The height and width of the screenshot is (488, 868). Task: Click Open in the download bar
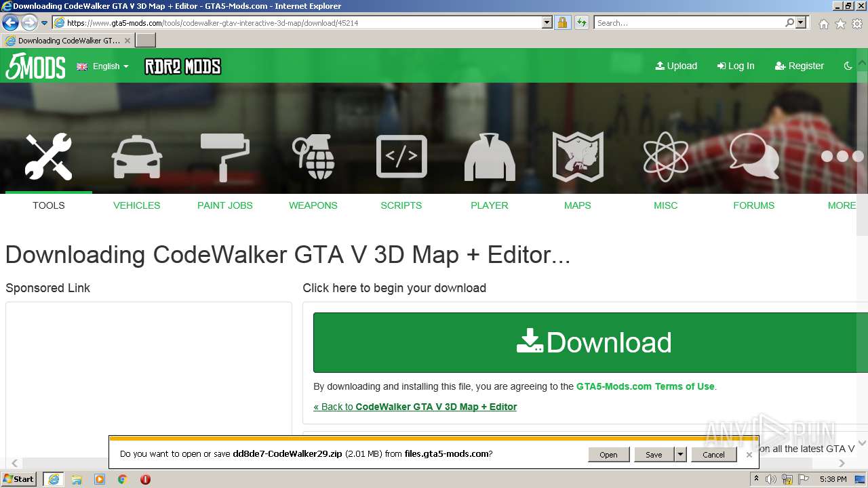608,455
